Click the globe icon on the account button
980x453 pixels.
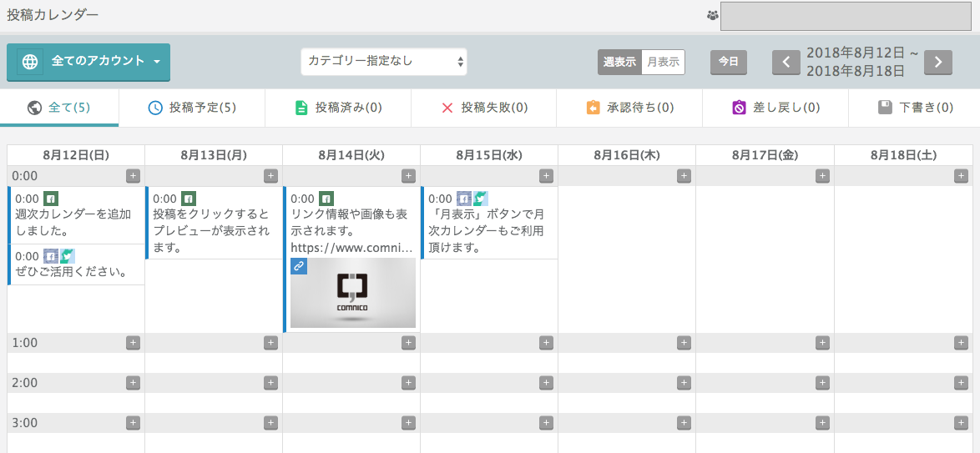(x=30, y=62)
